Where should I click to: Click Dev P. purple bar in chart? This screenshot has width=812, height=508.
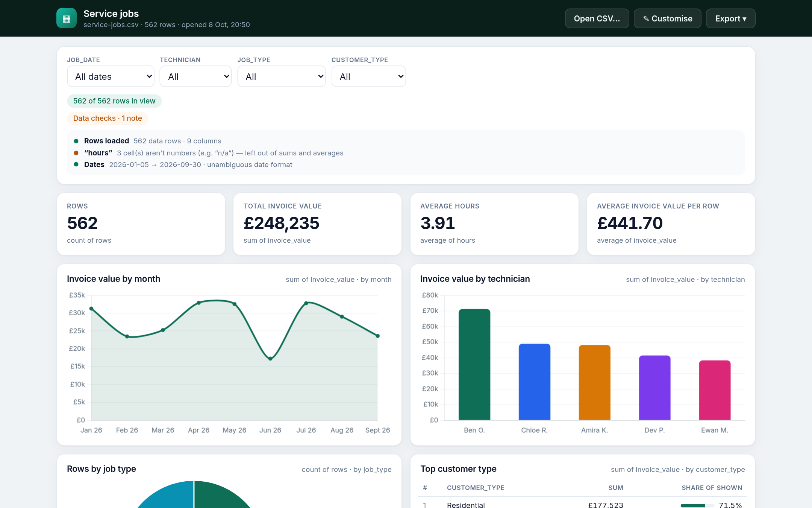coord(654,388)
